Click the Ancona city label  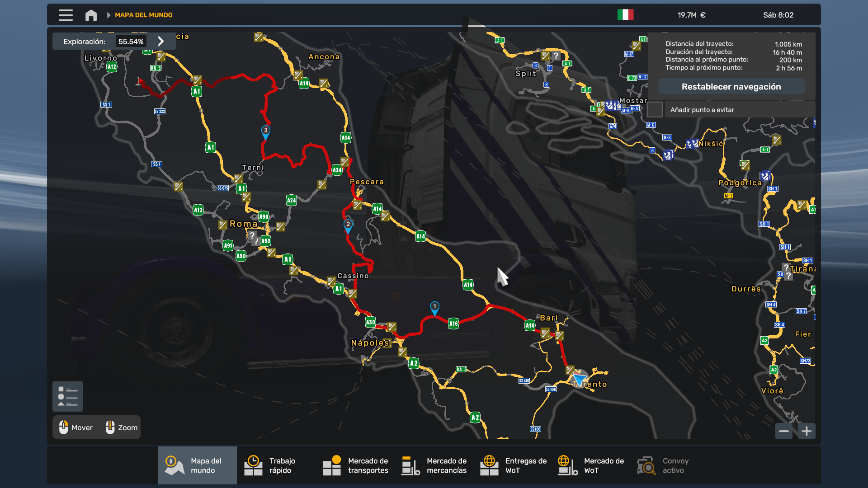point(324,57)
